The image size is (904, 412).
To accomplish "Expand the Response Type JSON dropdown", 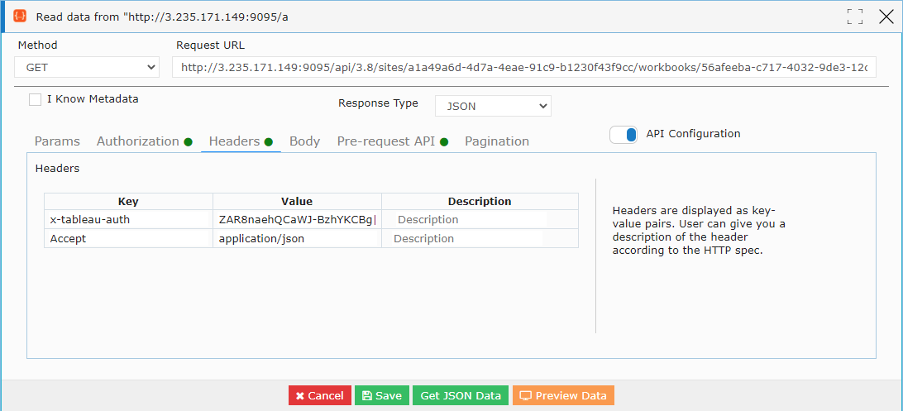I will click(493, 106).
